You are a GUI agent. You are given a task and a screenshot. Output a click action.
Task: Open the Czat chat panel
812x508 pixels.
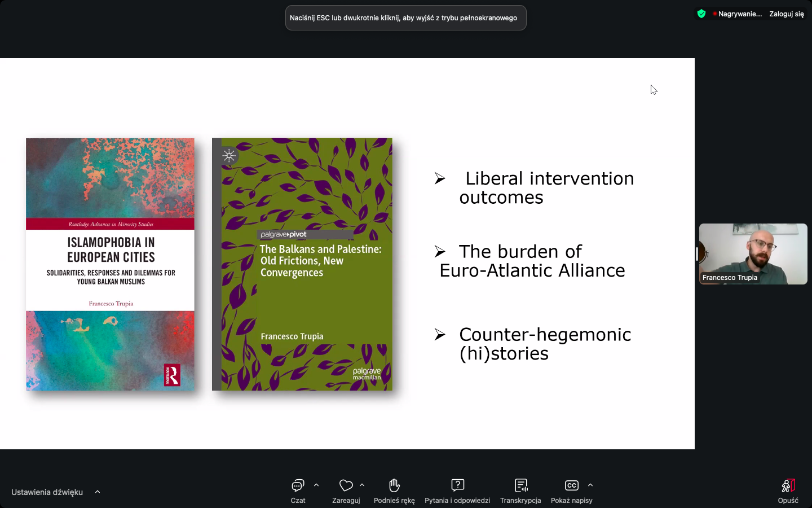[298, 491]
